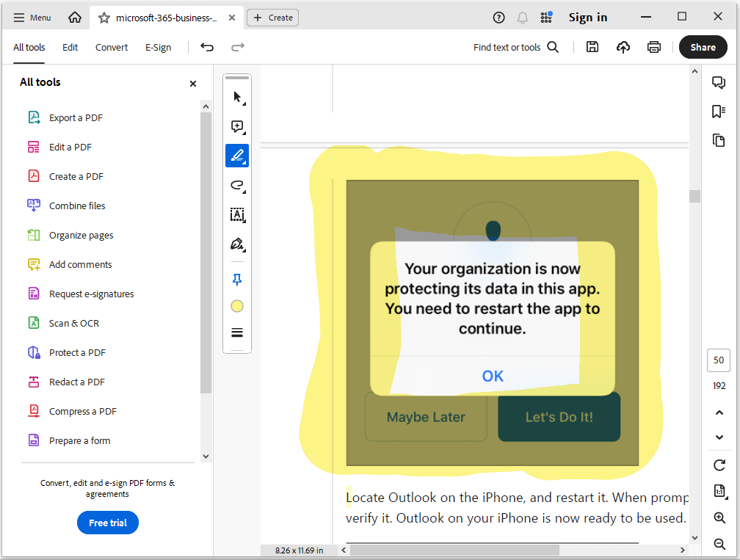This screenshot has height=560, width=740.
Task: Upload the file to cloud storage
Action: [x=623, y=47]
